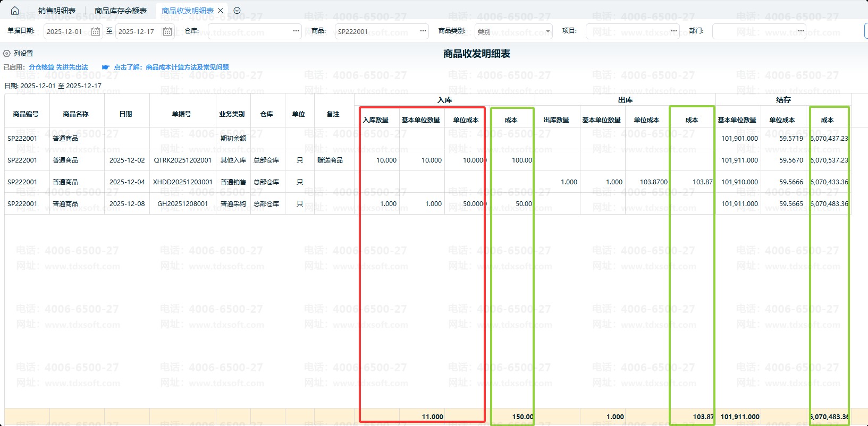
Task: Click the 商品 input containing SP222001
Action: click(x=376, y=31)
